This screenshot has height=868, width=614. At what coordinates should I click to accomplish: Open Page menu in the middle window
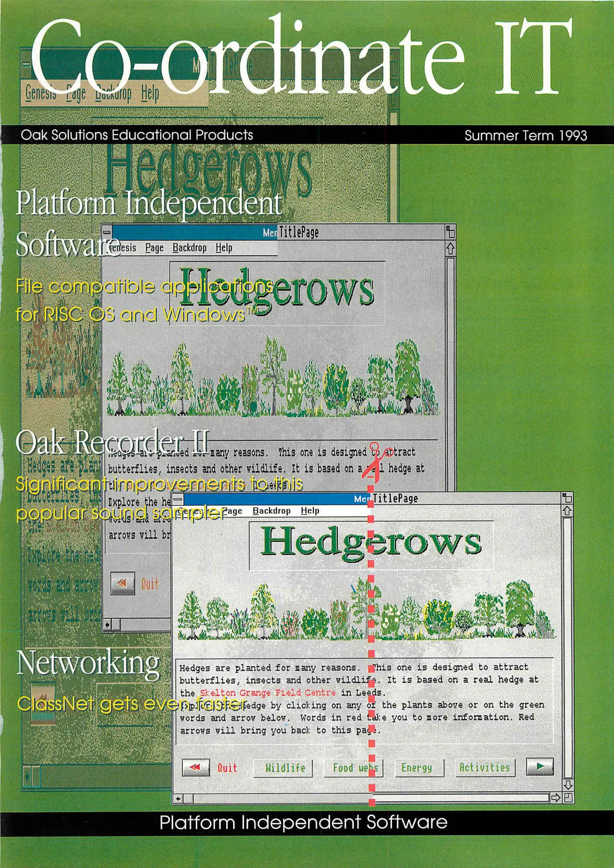tap(154, 248)
